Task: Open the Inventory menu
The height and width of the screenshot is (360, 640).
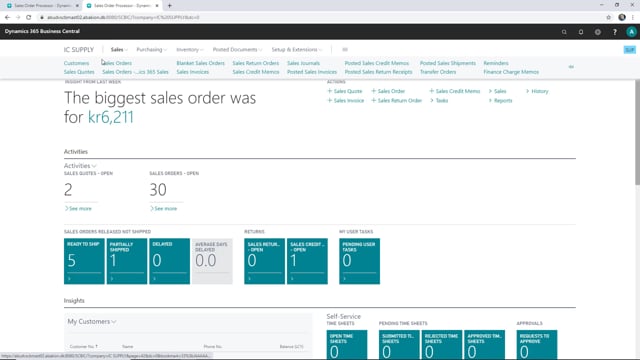Action: coord(189,49)
